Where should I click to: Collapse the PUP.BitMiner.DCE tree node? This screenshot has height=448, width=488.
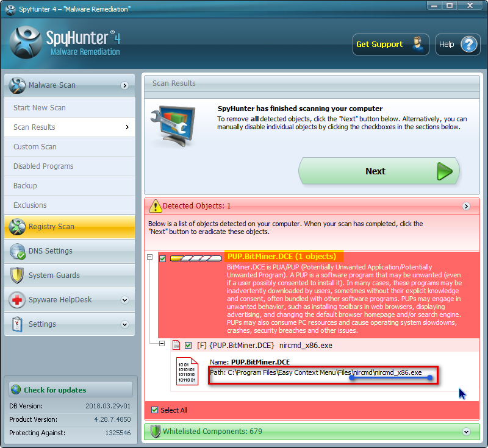pyautogui.click(x=150, y=257)
